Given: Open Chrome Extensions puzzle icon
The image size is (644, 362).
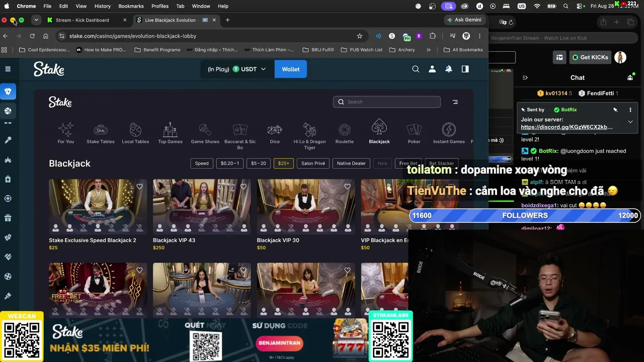Looking at the screenshot, I should coord(433,36).
